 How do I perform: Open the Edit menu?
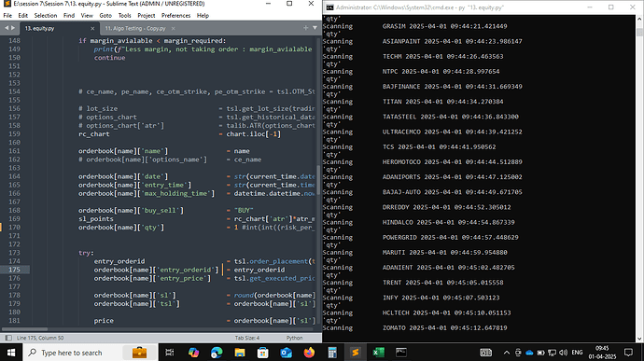pyautogui.click(x=23, y=16)
